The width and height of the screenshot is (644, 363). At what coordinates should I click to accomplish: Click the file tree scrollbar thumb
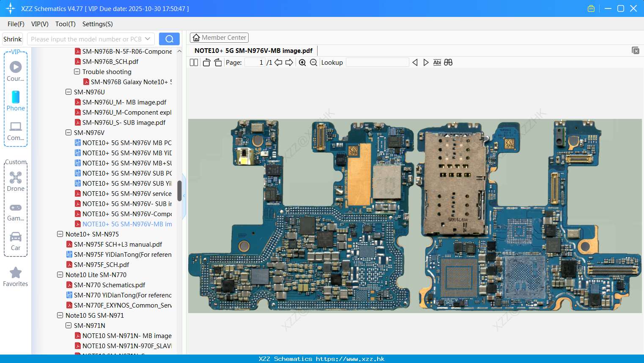(179, 191)
